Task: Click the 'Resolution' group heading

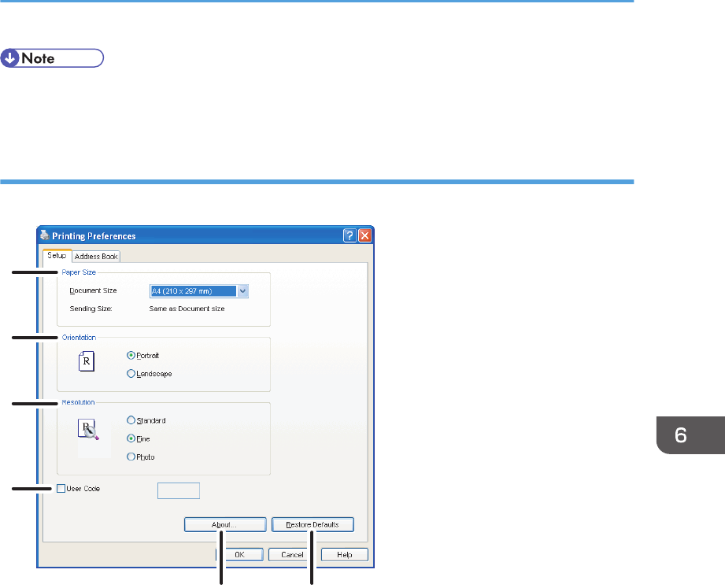Action: click(x=78, y=402)
